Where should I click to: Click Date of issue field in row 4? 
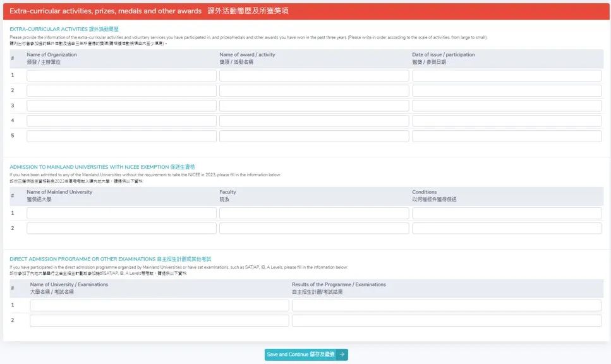[x=507, y=121]
